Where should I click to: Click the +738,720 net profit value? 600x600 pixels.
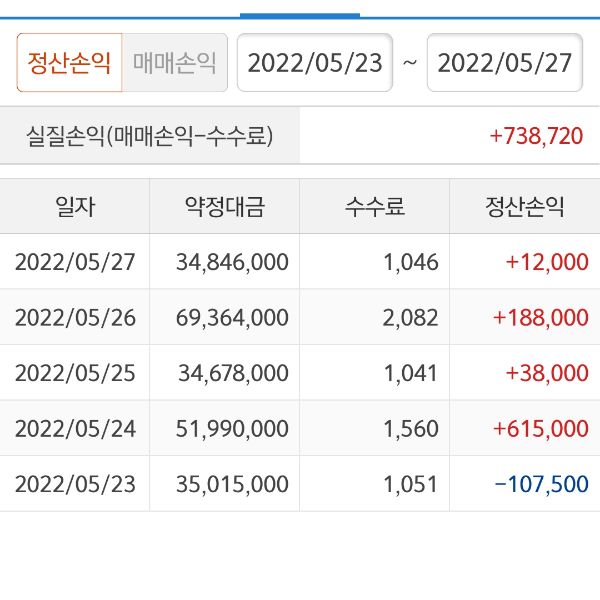tap(536, 136)
